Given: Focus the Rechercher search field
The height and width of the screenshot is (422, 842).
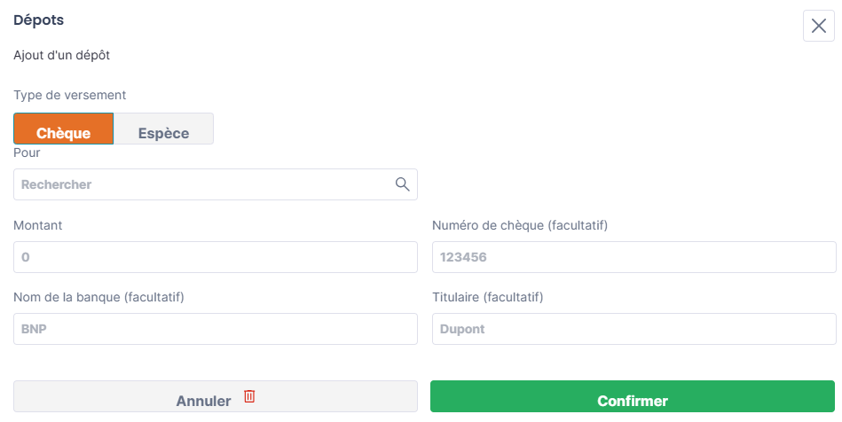Looking at the screenshot, I should 215,184.
